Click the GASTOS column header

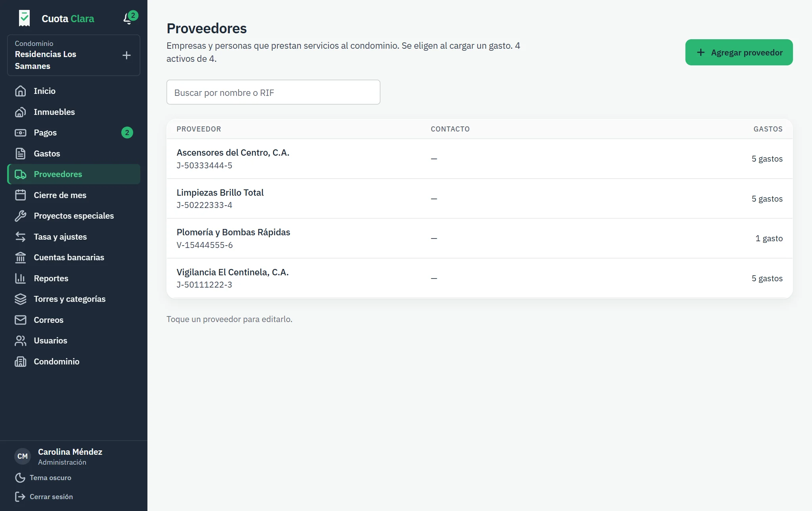tap(768, 129)
